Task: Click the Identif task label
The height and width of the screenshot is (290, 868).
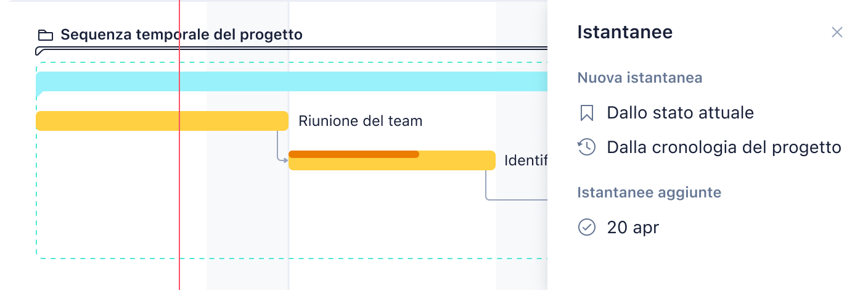Action: click(525, 160)
